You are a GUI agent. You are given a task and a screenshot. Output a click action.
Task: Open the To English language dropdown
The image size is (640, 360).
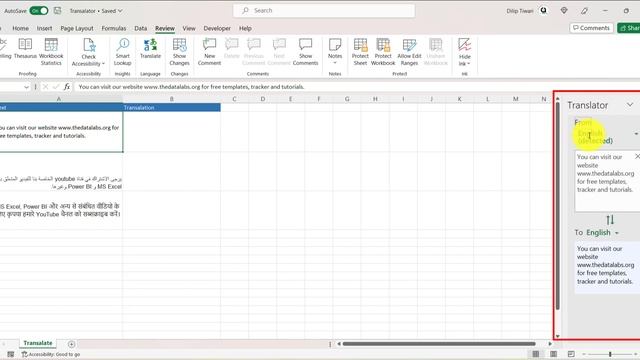pyautogui.click(x=602, y=233)
